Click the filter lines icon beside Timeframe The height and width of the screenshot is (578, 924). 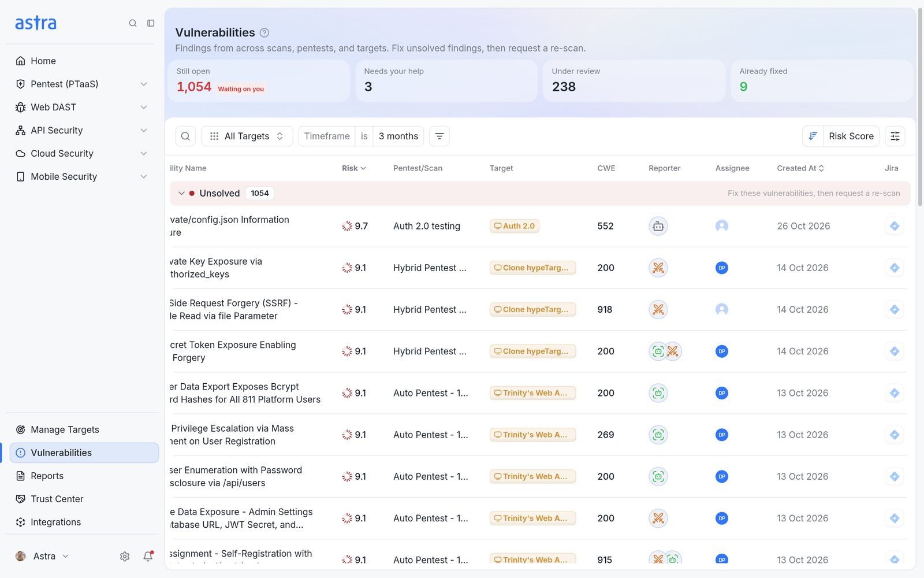439,136
